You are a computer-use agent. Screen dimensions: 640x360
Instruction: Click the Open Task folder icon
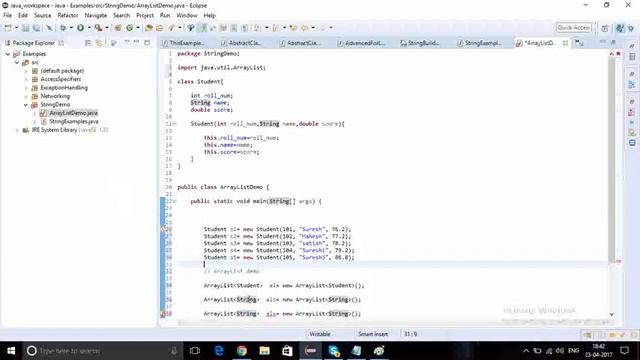click(x=160, y=28)
